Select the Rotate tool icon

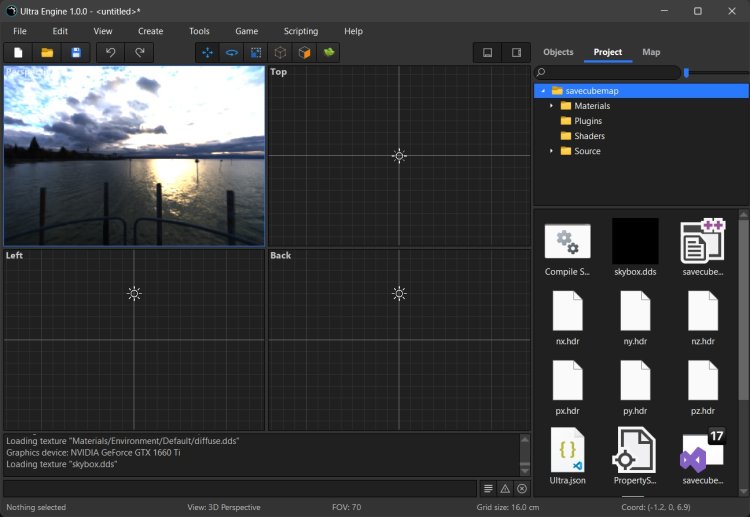click(x=232, y=52)
